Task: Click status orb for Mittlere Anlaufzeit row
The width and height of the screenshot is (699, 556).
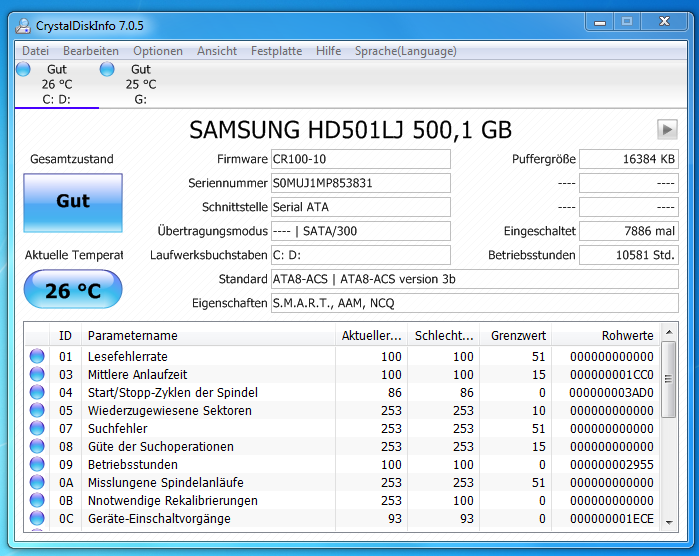Action: point(37,374)
